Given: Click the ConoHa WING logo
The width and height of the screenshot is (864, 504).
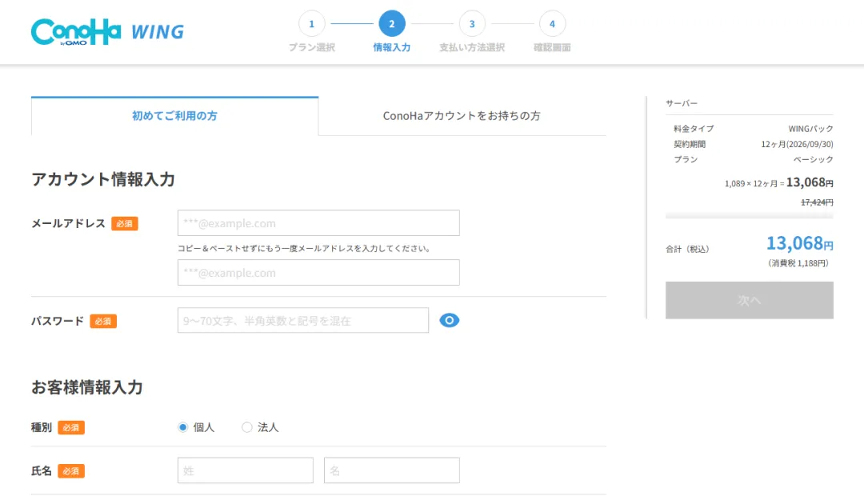Looking at the screenshot, I should click(x=107, y=32).
